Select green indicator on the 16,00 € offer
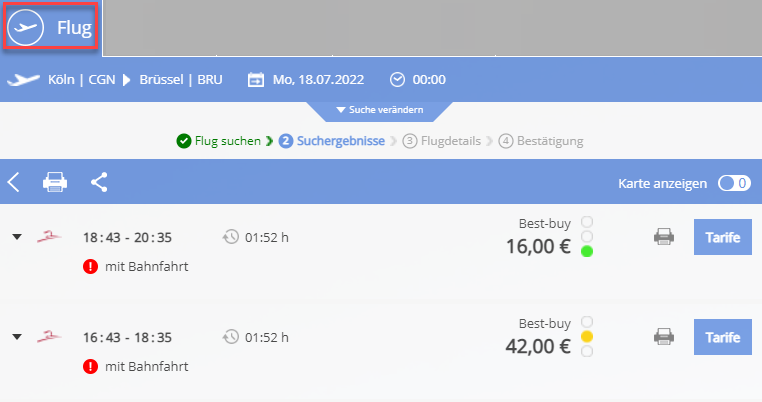762x402 pixels. (587, 251)
